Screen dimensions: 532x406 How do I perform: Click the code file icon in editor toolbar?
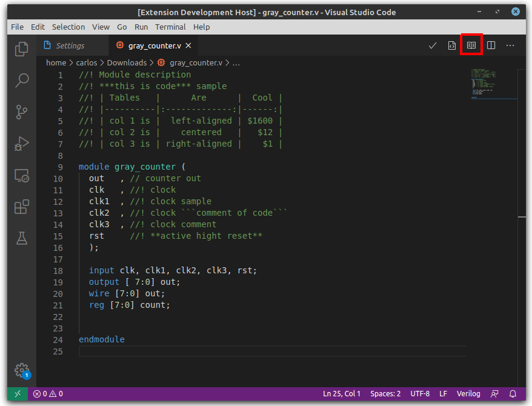point(451,45)
